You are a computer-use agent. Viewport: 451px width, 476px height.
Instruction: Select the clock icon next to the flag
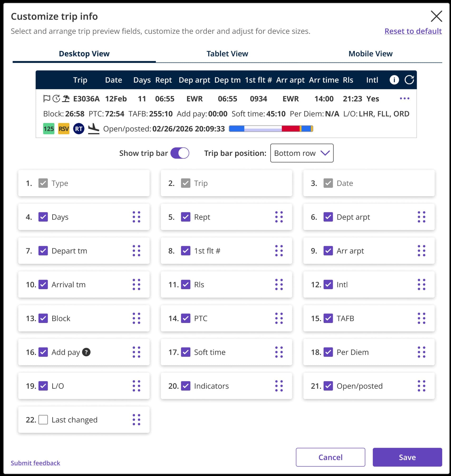click(x=56, y=99)
